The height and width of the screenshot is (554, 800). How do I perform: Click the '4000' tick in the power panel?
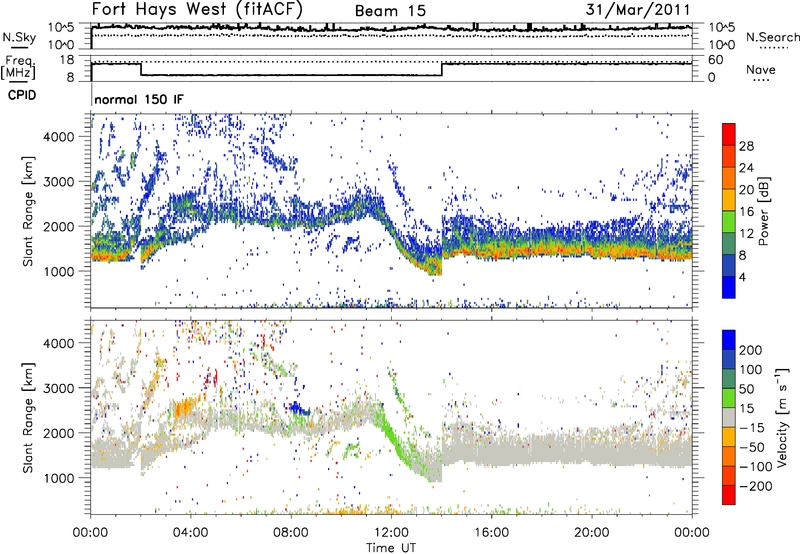[59, 137]
